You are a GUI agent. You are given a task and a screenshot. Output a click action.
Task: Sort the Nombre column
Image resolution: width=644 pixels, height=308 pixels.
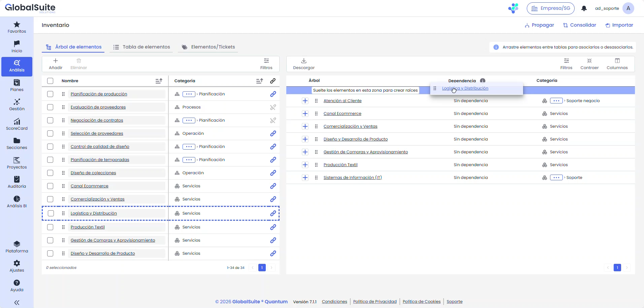pos(159,81)
